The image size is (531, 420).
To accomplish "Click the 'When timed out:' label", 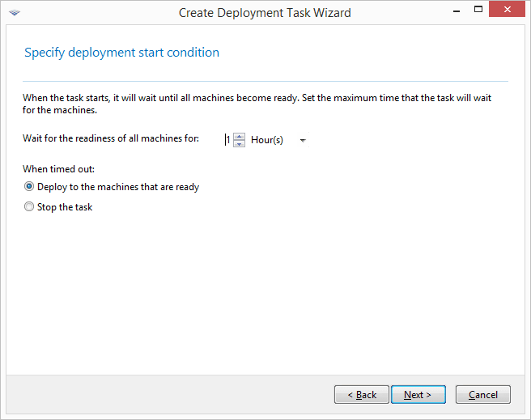I will pos(58,169).
